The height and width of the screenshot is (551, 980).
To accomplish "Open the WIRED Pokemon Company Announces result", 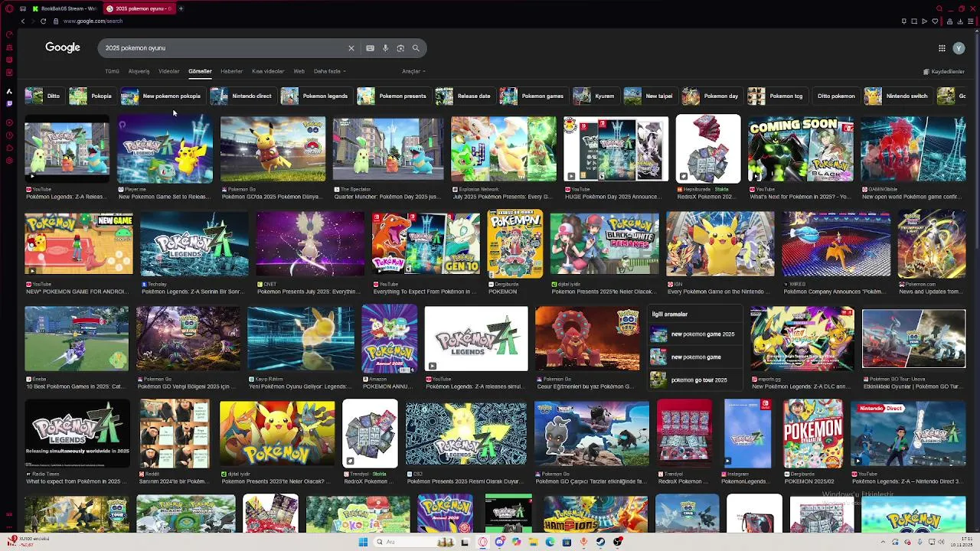I will pos(836,244).
